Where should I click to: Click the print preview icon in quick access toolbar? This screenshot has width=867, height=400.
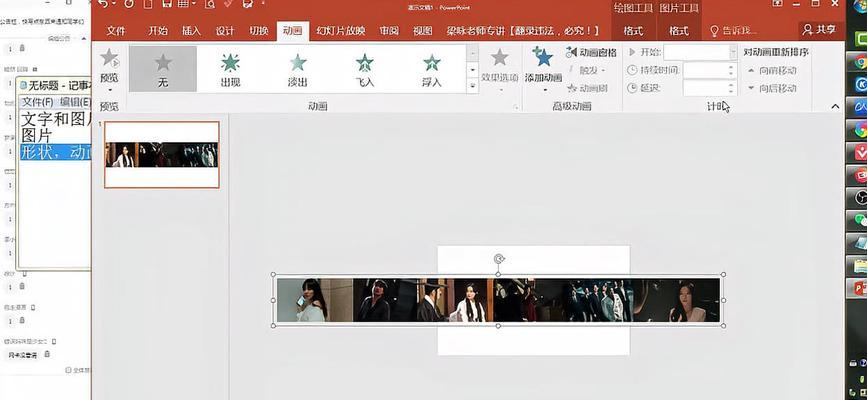coord(210,3)
